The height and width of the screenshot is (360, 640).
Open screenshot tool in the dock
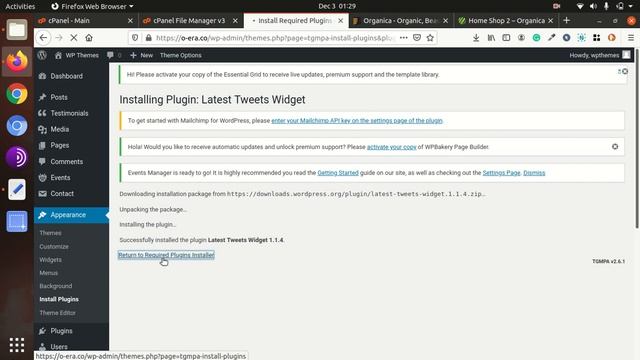point(17,222)
